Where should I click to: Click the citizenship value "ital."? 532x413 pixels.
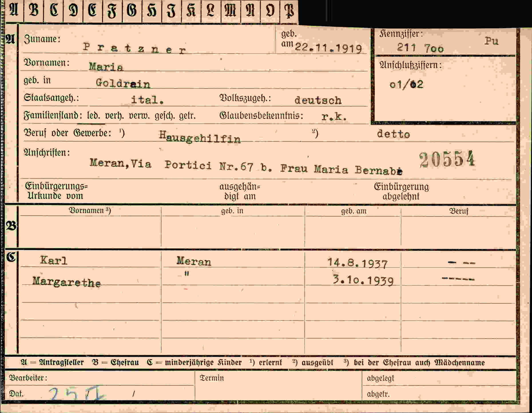pyautogui.click(x=147, y=100)
